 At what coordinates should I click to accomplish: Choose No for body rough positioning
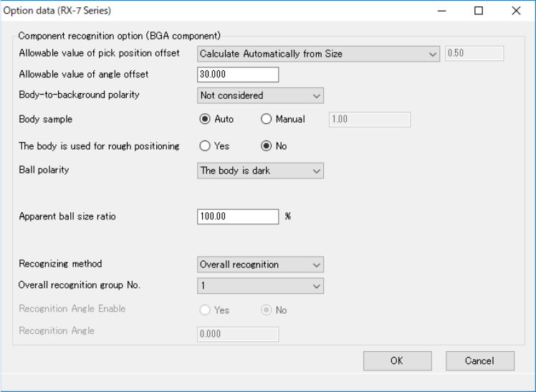coord(267,146)
